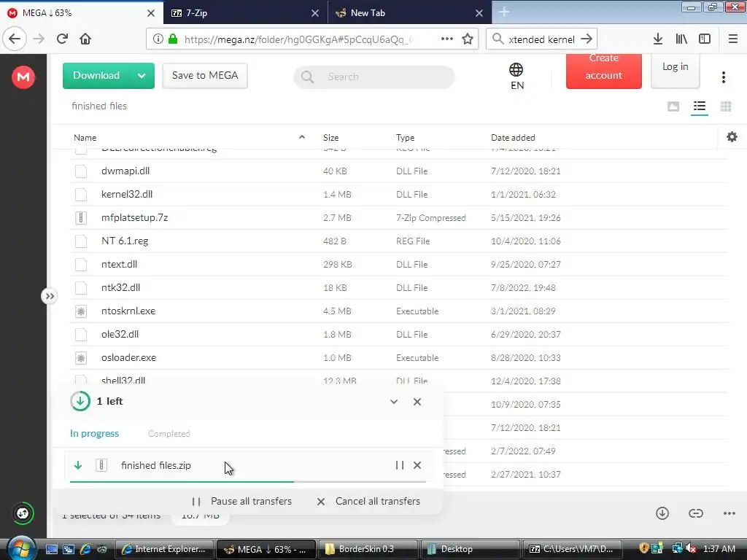
Task: Switch to the 7-Zip browser tab
Action: (245, 12)
